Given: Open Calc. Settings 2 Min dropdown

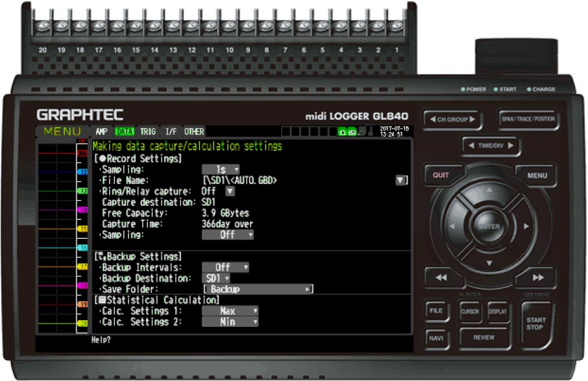Looking at the screenshot, I should point(230,321).
